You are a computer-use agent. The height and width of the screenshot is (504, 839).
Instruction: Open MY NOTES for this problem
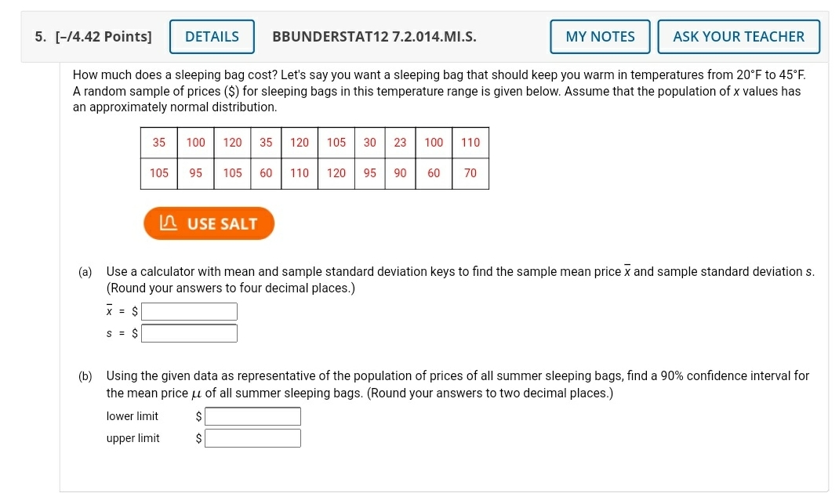[x=600, y=36]
